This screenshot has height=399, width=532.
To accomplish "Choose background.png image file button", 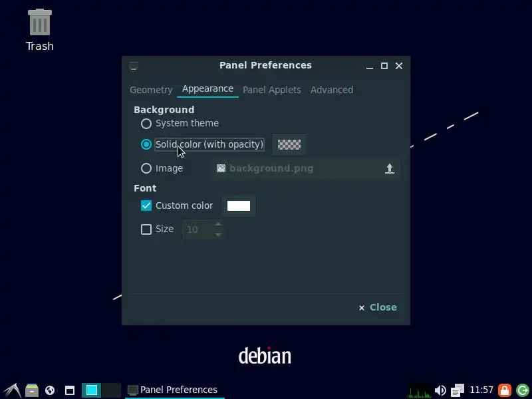I will click(305, 169).
